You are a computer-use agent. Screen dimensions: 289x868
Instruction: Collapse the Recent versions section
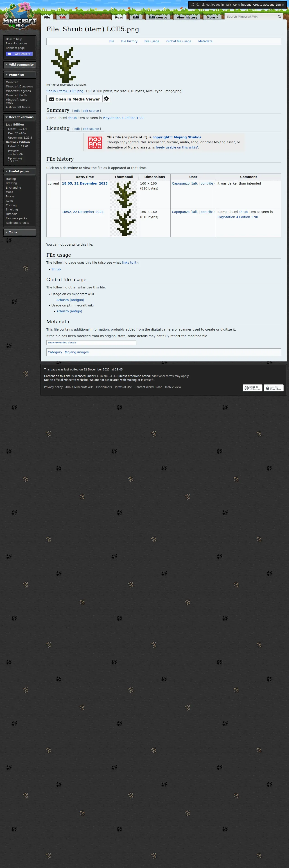20,117
